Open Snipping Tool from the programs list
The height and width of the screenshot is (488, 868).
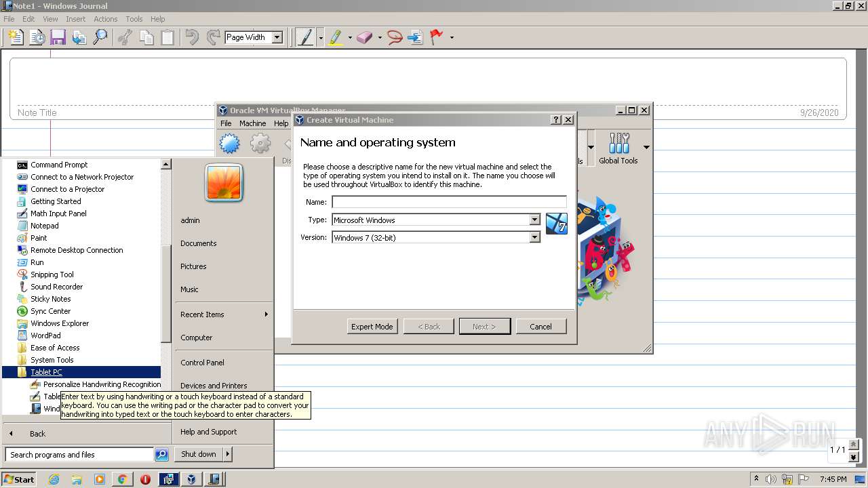pos(52,274)
